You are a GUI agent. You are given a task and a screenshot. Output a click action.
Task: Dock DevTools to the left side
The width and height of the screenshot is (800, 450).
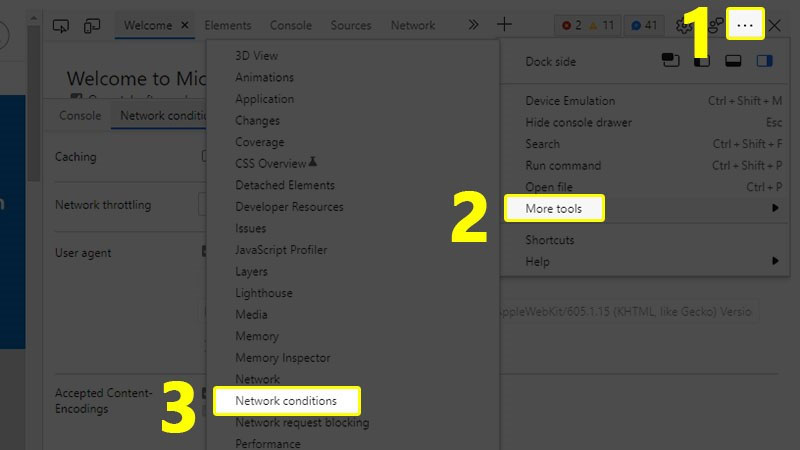coord(702,61)
